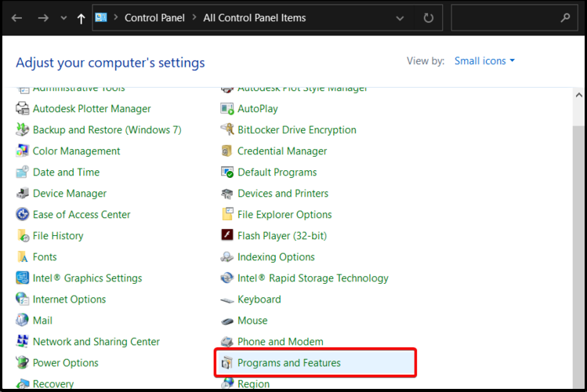Screen dimensions: 587x392
Task: Open Programs and Features
Action: [x=288, y=363]
